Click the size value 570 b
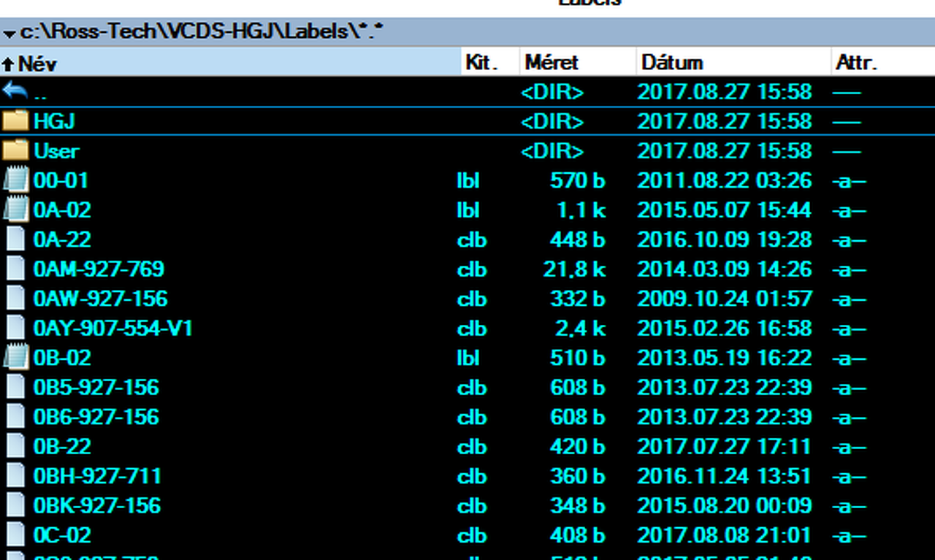The image size is (935, 560). (577, 180)
